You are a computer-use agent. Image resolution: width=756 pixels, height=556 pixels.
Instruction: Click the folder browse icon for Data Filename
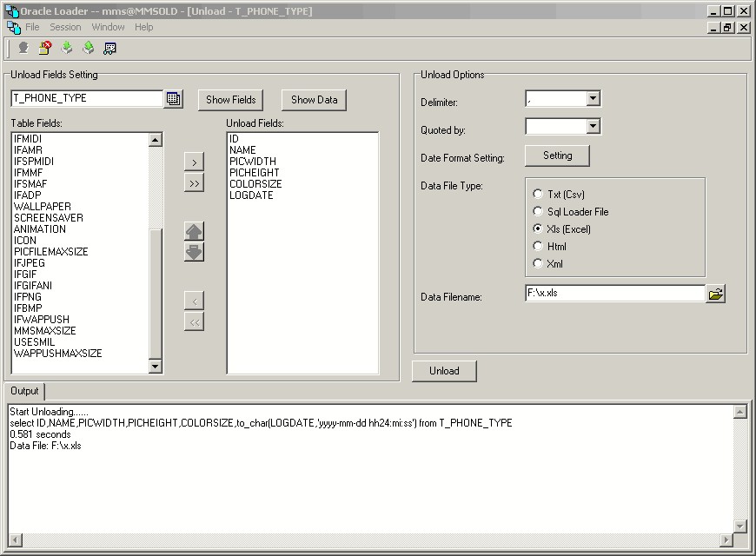point(715,295)
